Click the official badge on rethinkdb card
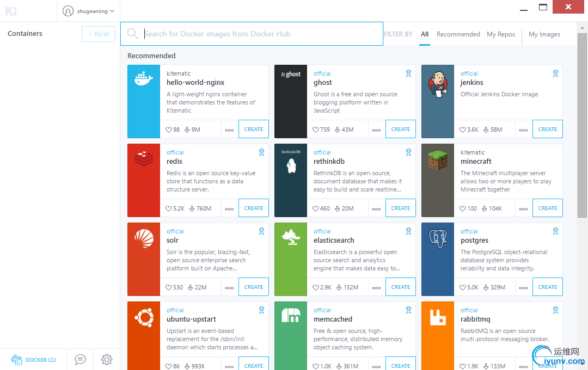This screenshot has height=370, width=588. pos(408,152)
